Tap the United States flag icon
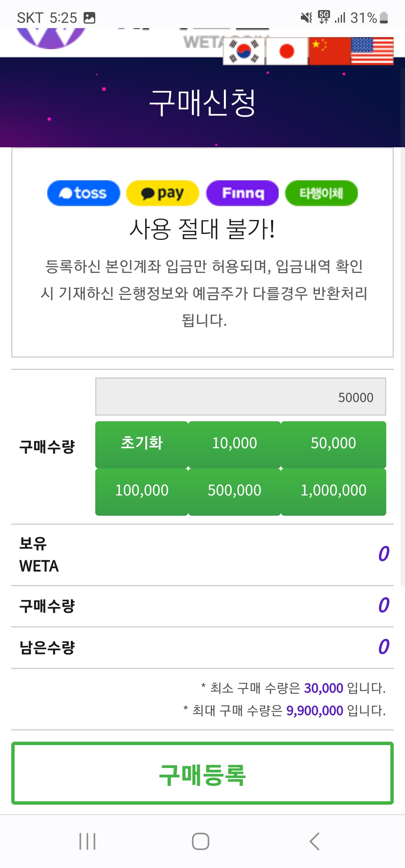Image resolution: width=405 pixels, height=868 pixels. (x=372, y=51)
